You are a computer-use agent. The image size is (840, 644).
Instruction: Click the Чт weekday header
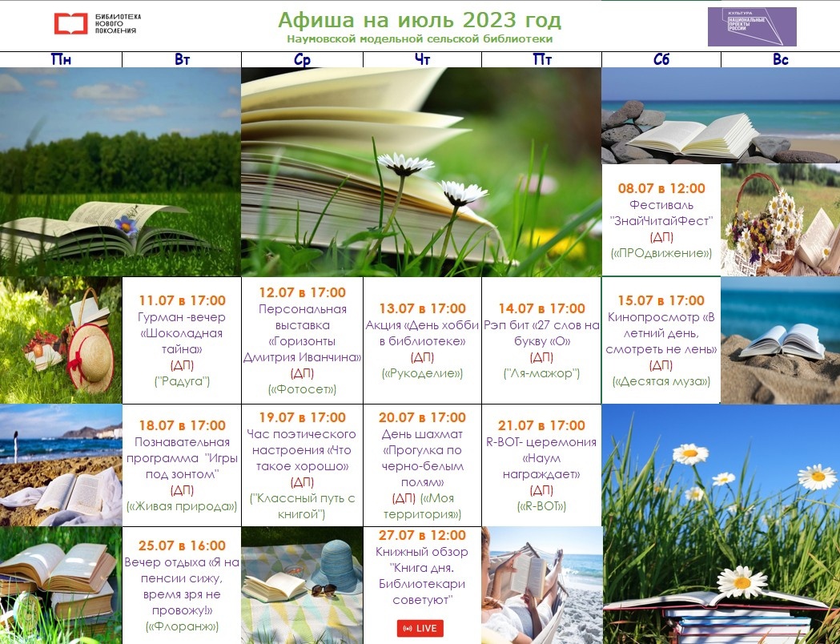pos(422,60)
